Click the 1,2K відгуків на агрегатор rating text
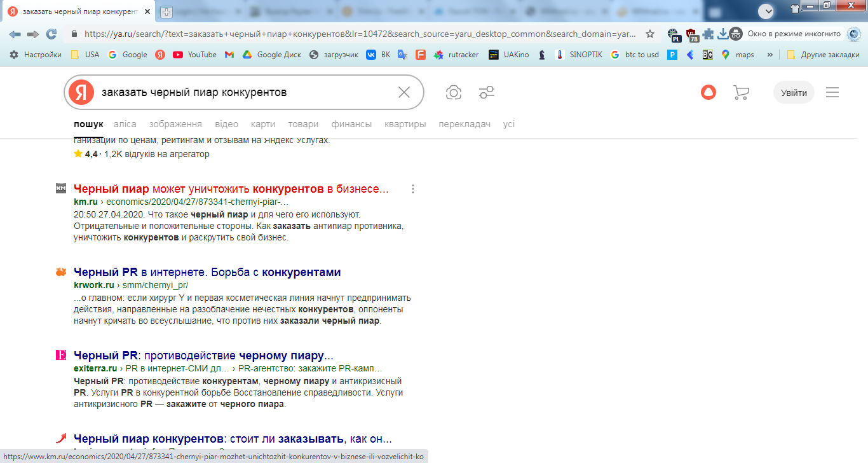The image size is (868, 463). 157,154
